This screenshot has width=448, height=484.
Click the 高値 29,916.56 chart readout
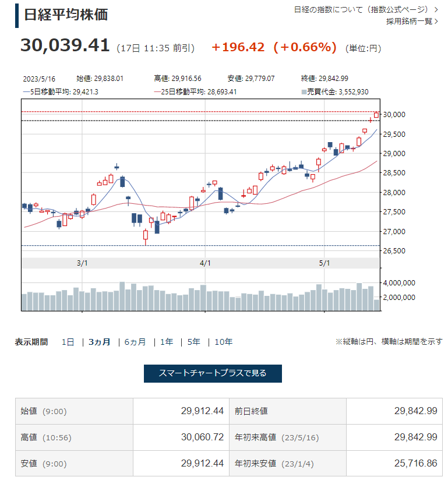(x=178, y=79)
